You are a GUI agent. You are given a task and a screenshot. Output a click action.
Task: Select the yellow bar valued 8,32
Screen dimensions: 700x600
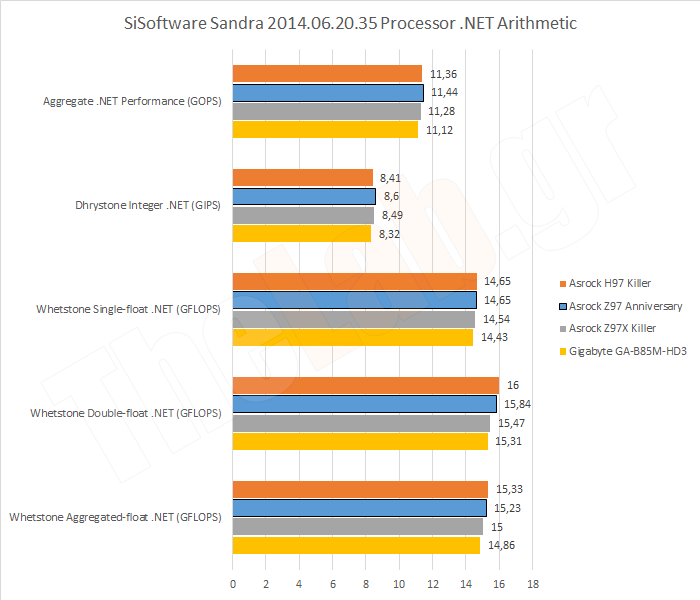(x=301, y=233)
